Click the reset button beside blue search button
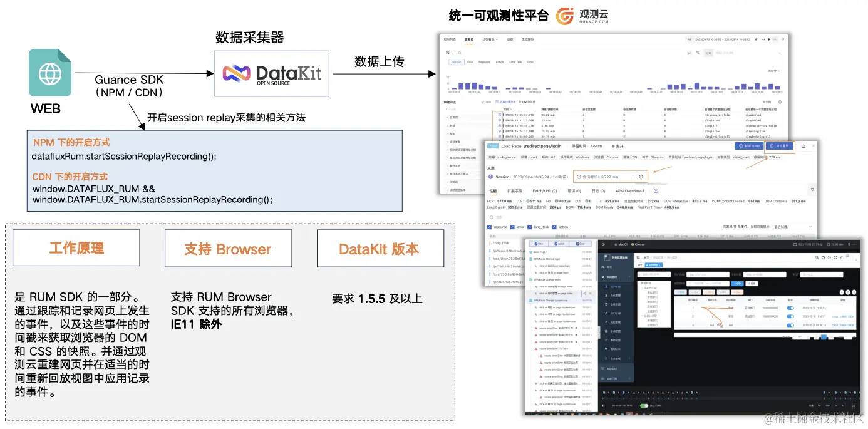868x429 pixels. (752, 284)
